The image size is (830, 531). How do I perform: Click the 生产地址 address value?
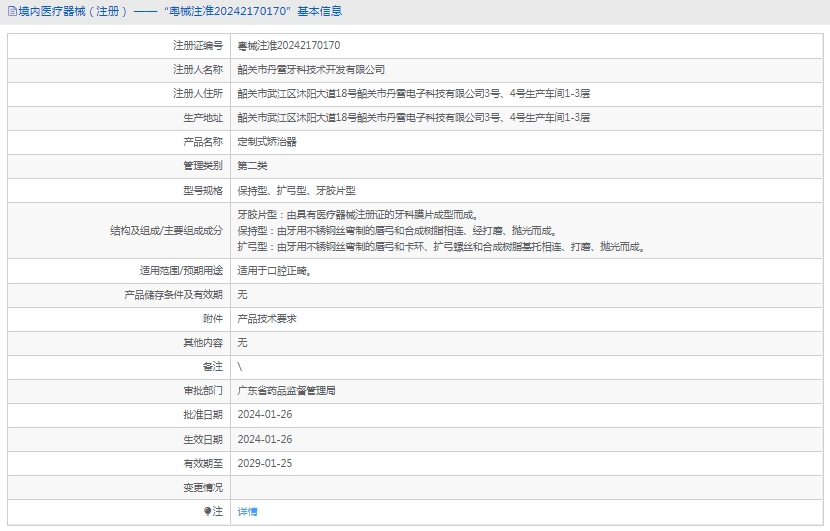pos(413,118)
